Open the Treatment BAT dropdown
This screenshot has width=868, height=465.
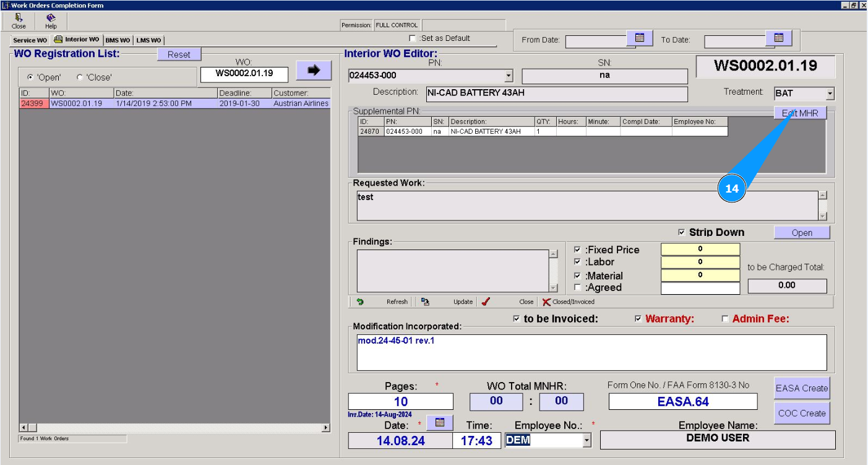point(830,94)
